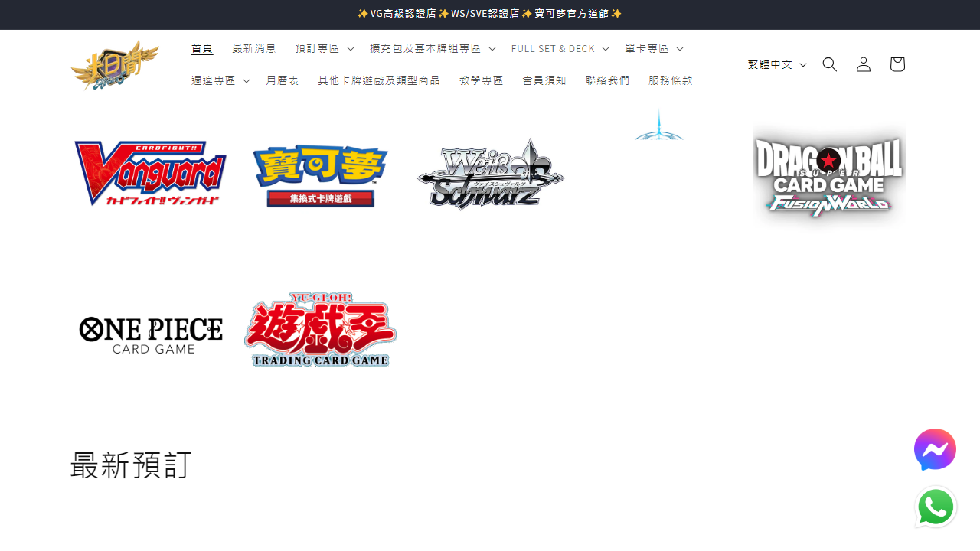Open the shopping cart icon

pyautogui.click(x=897, y=64)
